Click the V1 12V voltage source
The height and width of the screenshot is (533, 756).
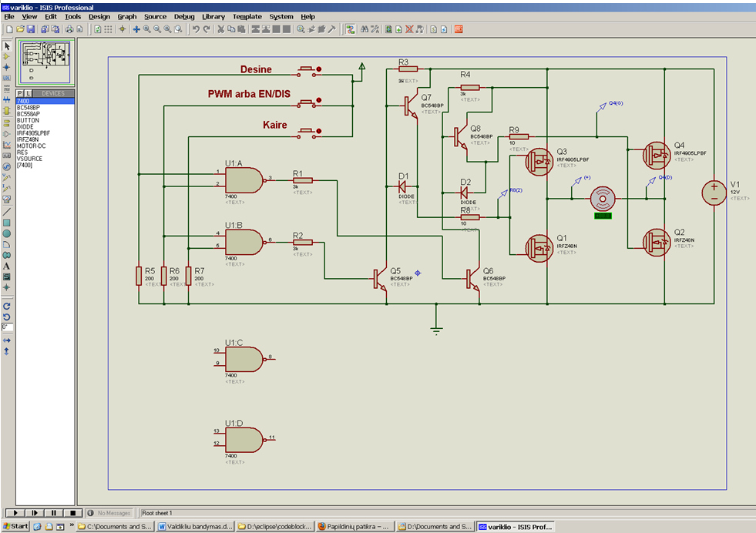pos(714,193)
